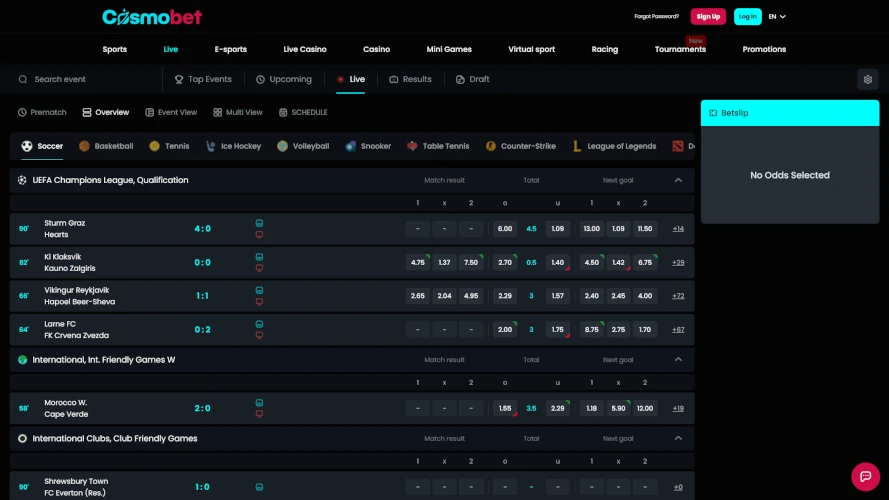Collapse the Int. Friendly Games W section

point(678,359)
